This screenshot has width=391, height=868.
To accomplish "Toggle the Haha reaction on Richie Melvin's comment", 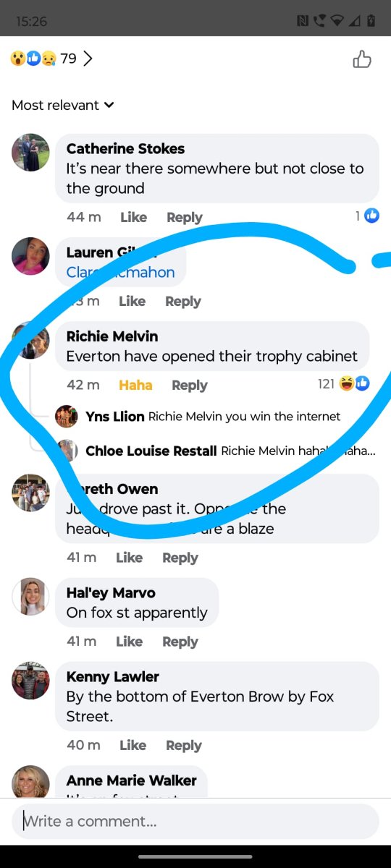I will point(135,385).
